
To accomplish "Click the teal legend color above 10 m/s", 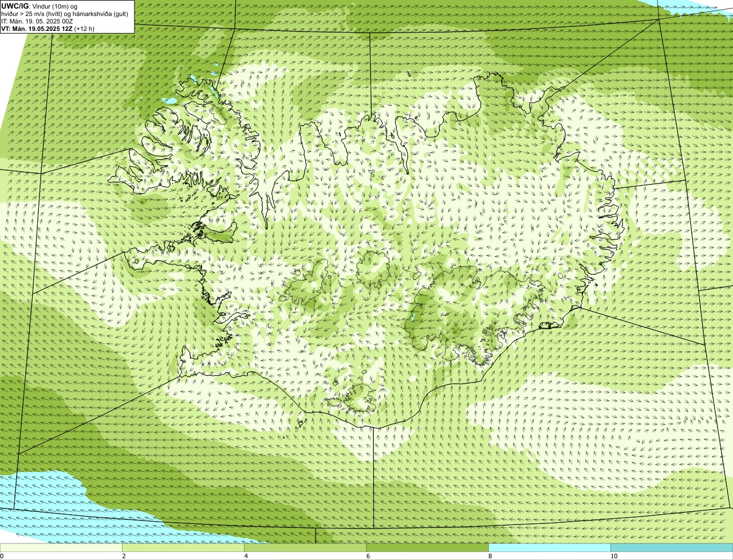I will pyautogui.click(x=672, y=548).
